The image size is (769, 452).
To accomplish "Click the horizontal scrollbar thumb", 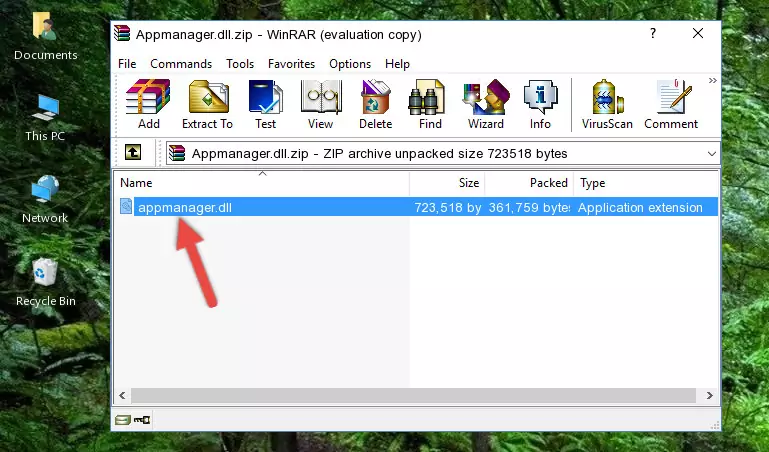I will [413, 395].
